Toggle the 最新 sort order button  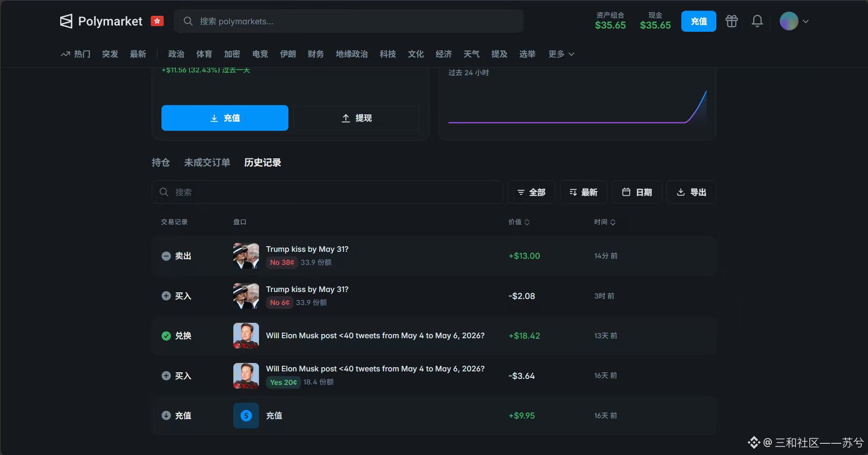click(x=583, y=192)
